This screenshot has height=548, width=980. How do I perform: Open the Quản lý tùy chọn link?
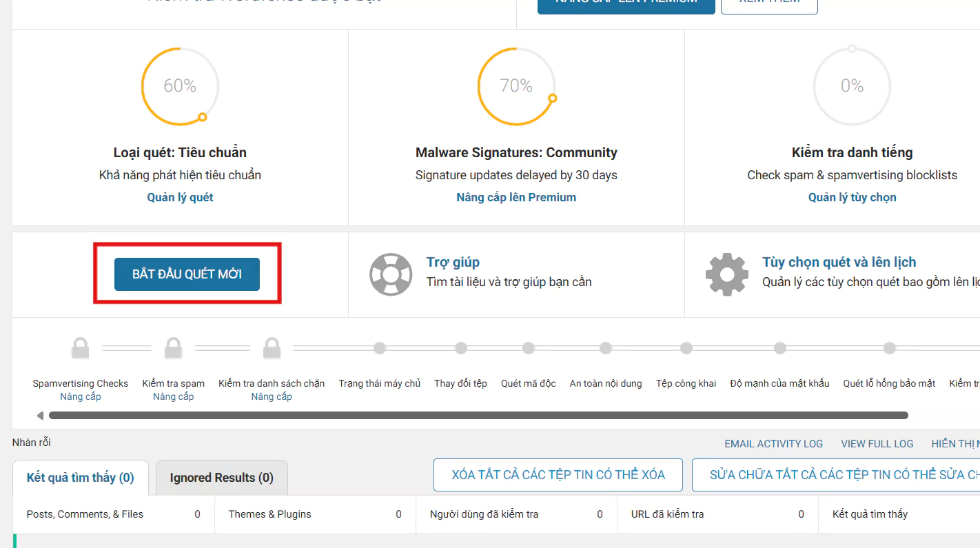pos(853,197)
